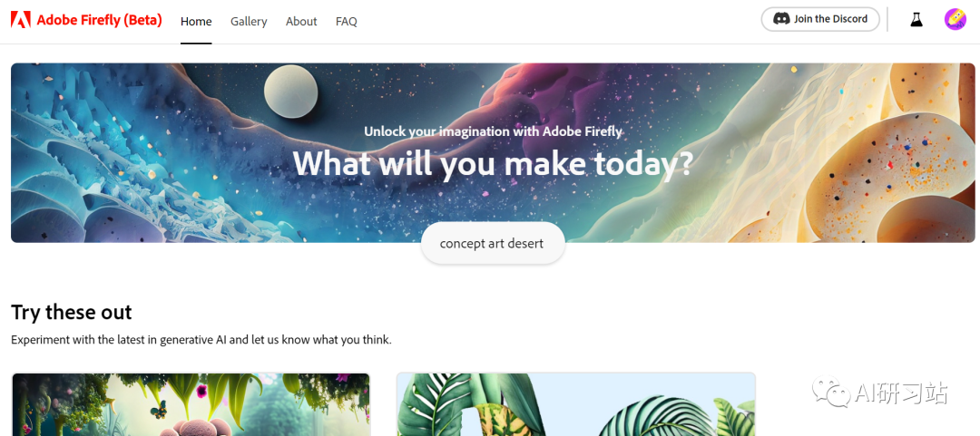Click the Experiment with generative AI description
Image resolution: width=980 pixels, height=436 pixels.
[201, 341]
